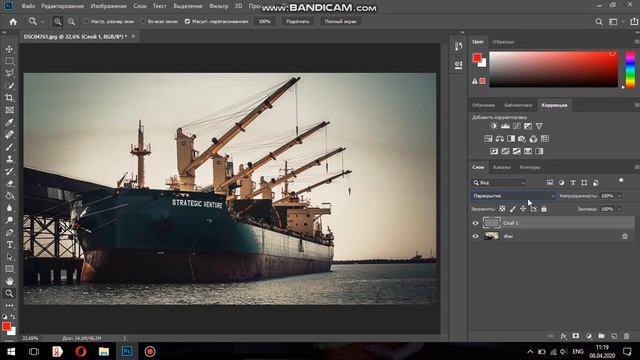Screen dimensions: 640x360
Task: Open the Adjustments panel menu
Action: pos(636,105)
